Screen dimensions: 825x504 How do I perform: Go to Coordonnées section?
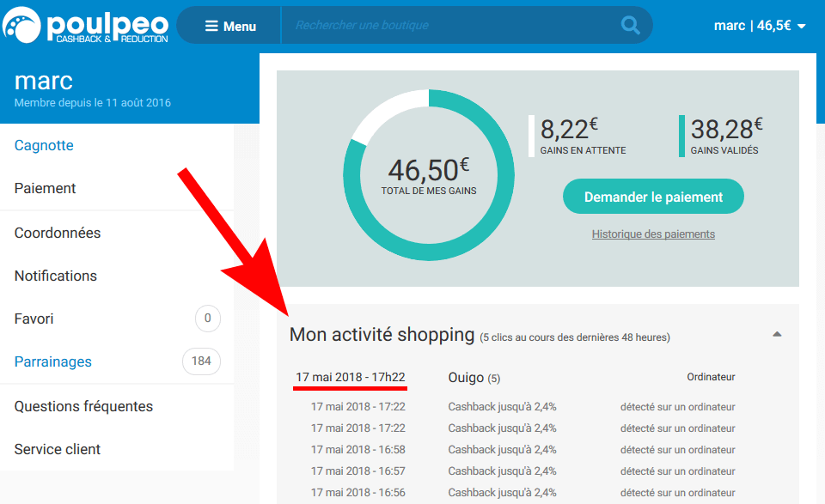click(58, 233)
